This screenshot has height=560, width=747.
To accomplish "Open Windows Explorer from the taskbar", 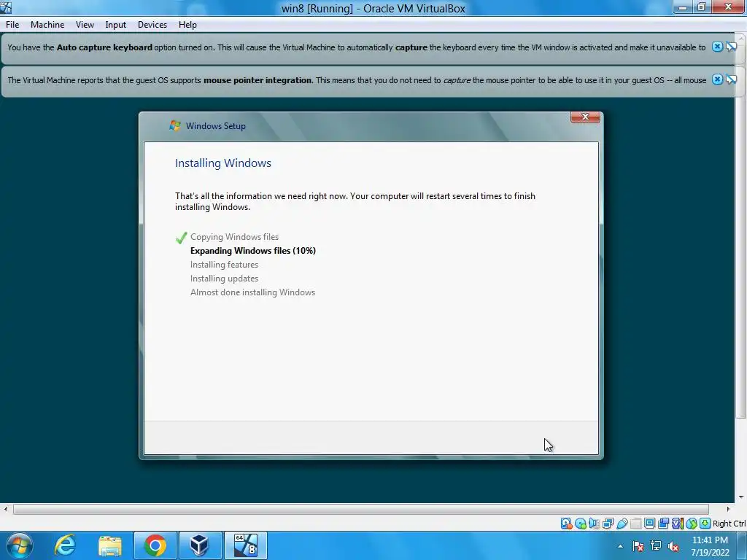I will [110, 545].
